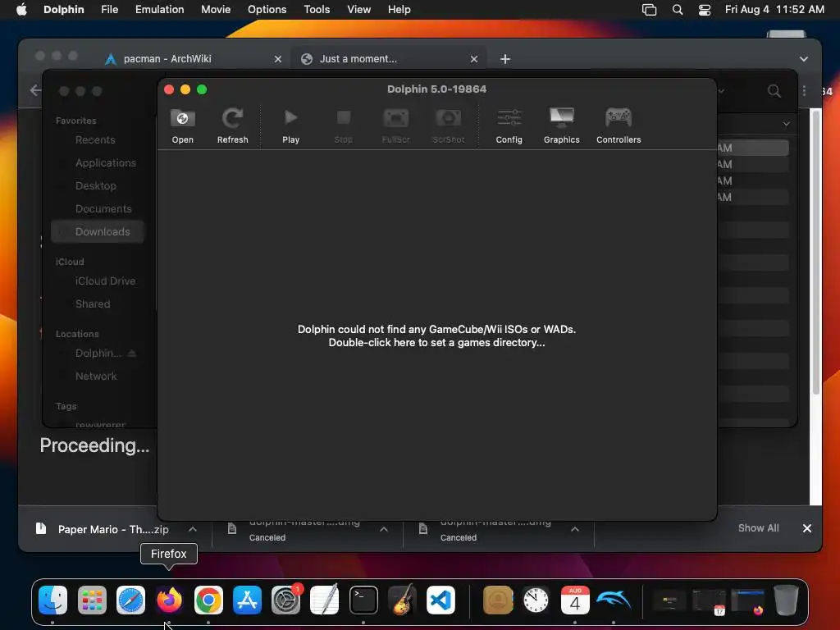
Task: Click the date and time in menu bar
Action: [774, 10]
